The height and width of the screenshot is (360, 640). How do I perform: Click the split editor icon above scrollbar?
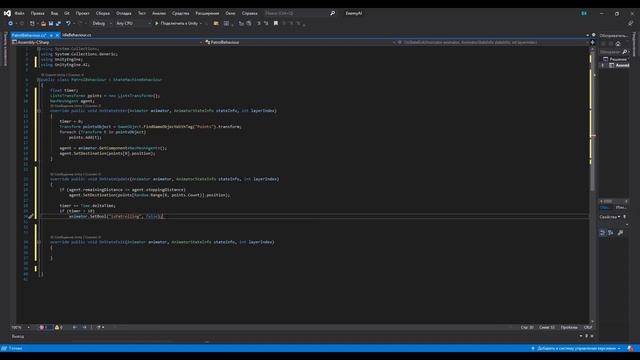click(x=593, y=42)
